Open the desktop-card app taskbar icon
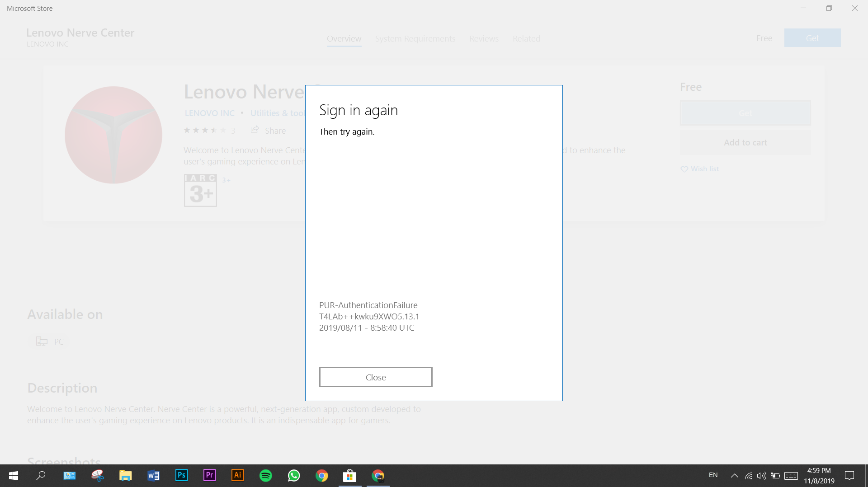The width and height of the screenshot is (868, 487). pos(69,476)
